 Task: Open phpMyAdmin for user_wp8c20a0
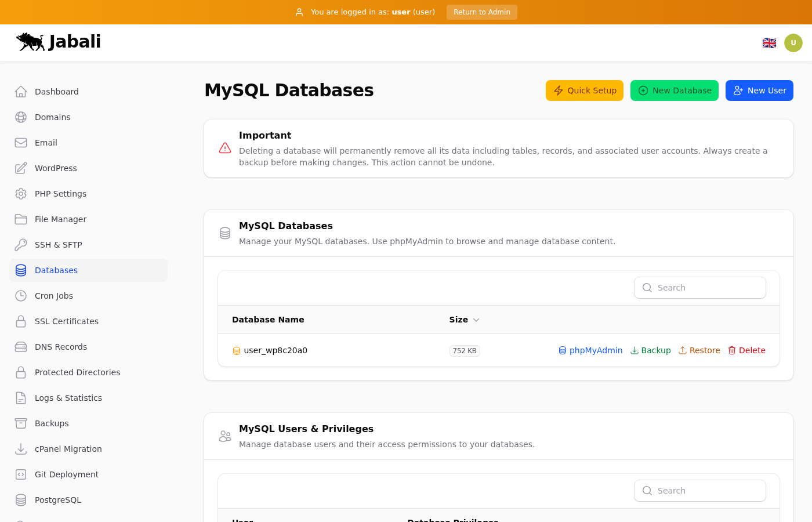pos(590,350)
